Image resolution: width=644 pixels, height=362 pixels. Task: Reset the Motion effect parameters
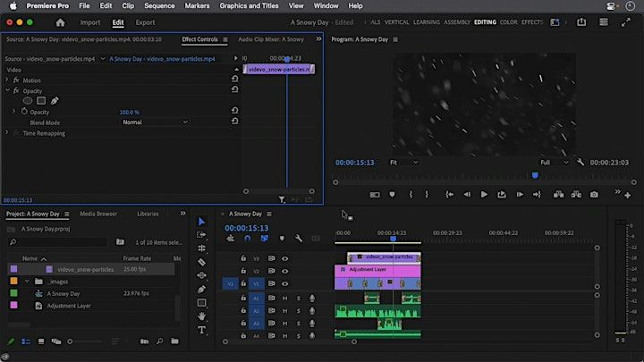click(234, 80)
